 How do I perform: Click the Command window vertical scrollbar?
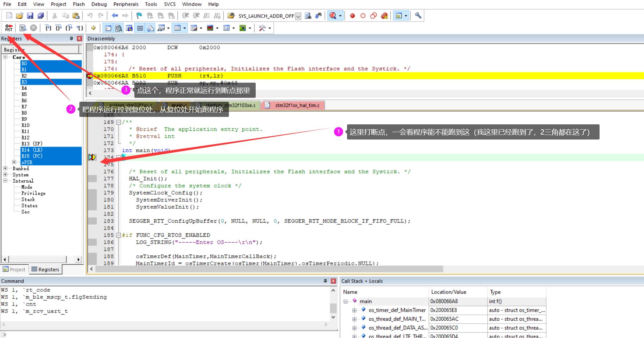click(333, 308)
